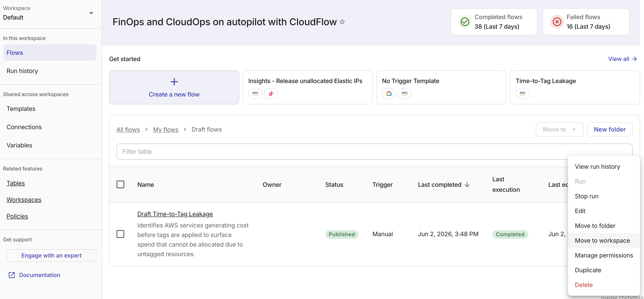Screen dimensions: 644x299
Task: Click the Failed flows summary card
Action: coord(586,22)
